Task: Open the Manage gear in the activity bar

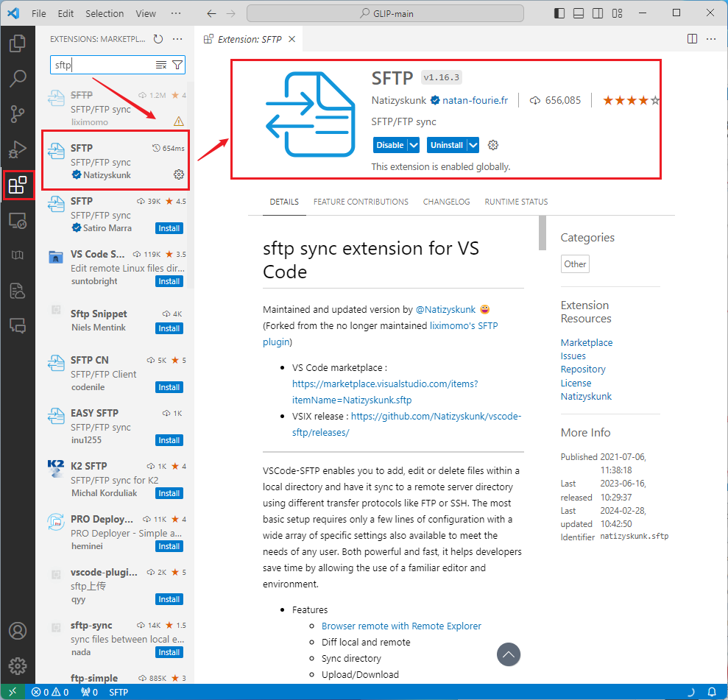Action: (x=18, y=666)
